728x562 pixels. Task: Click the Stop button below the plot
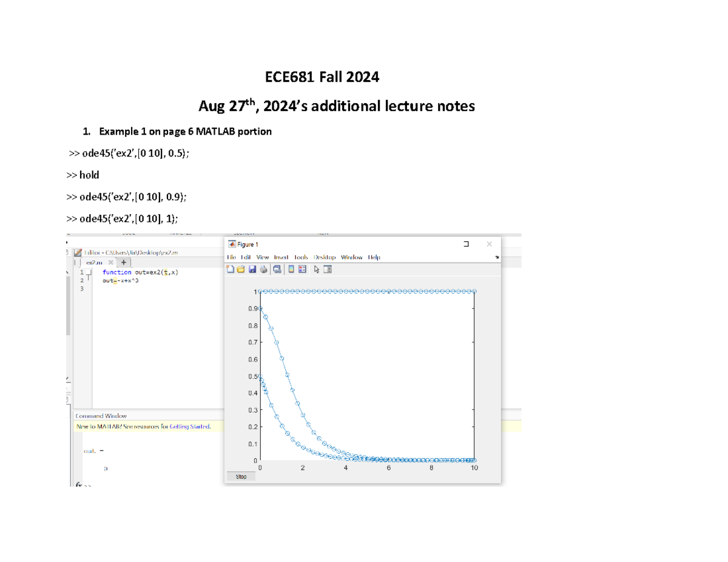pos(240,477)
